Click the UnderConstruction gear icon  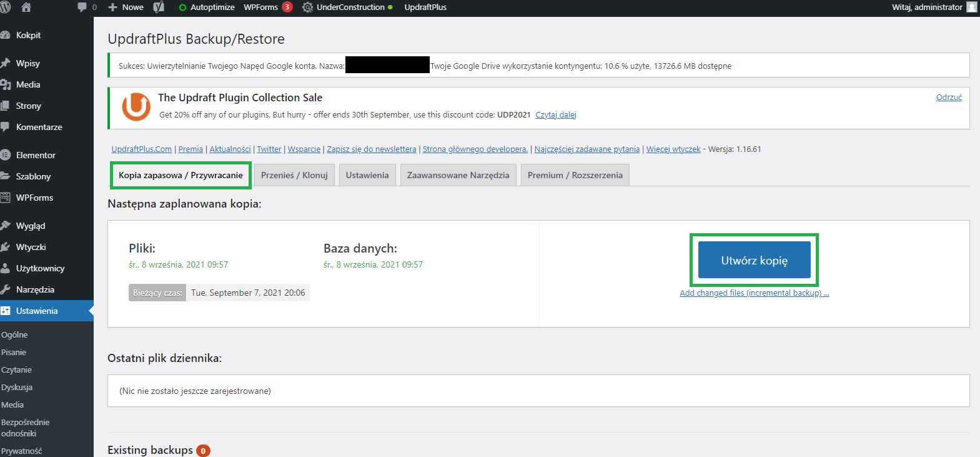[307, 8]
